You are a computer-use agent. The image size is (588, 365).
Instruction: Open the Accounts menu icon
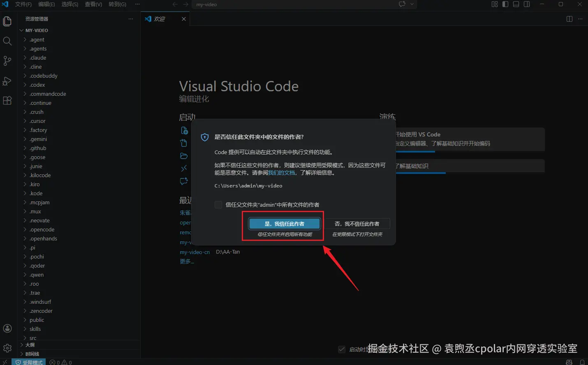click(x=7, y=328)
